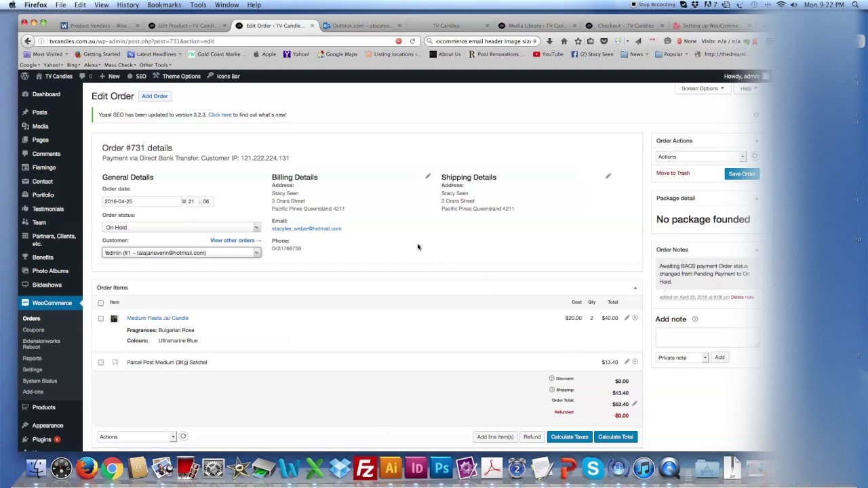Collapse Order Items panel arrow
Screen dimensions: 868x488
coord(635,288)
